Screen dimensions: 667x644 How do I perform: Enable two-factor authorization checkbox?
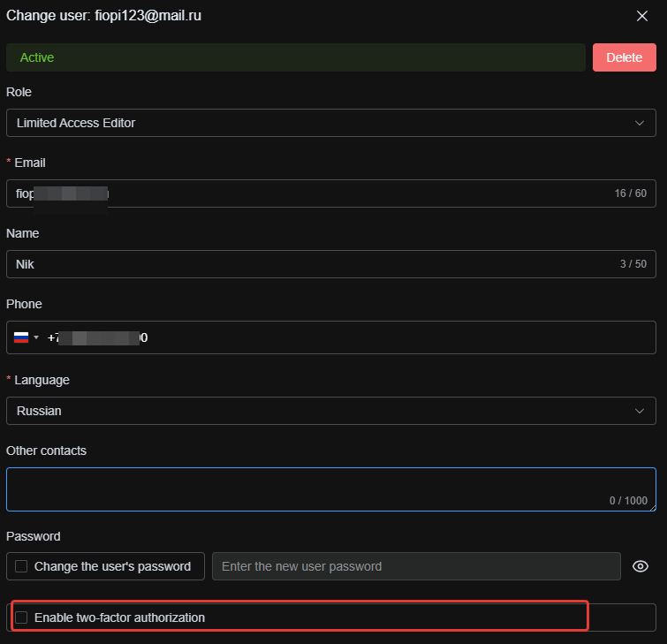pos(21,617)
